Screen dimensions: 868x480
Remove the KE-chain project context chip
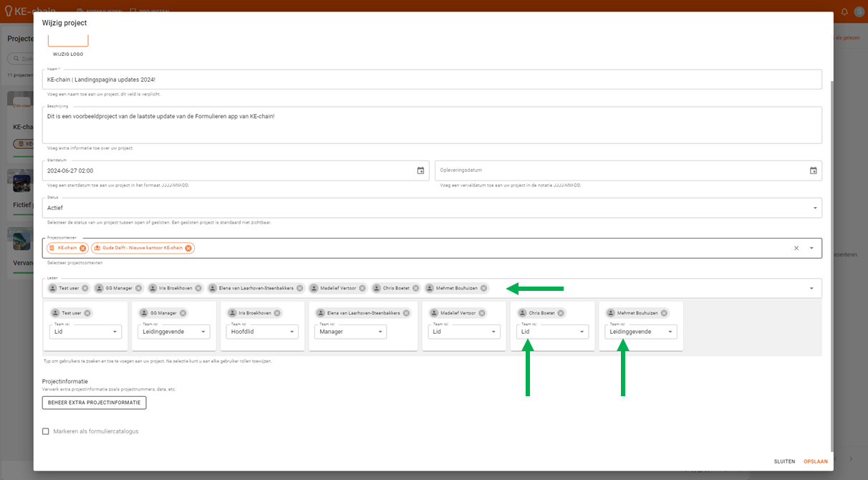coord(83,248)
